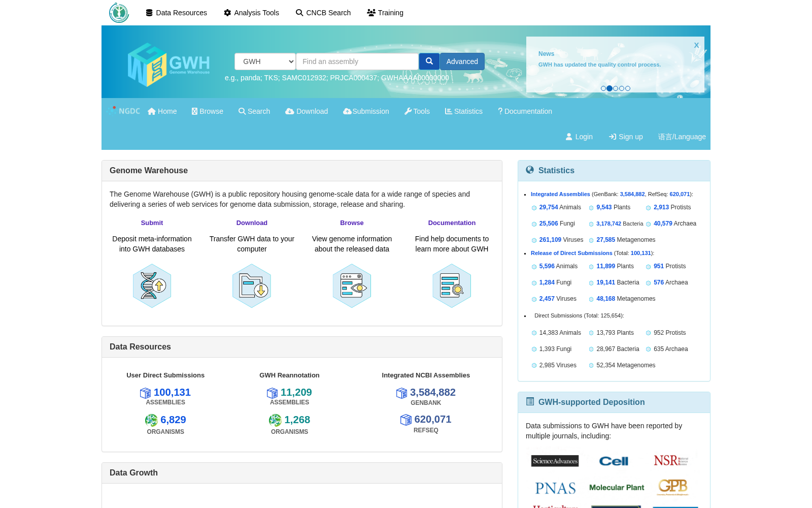Viewport: 812px width, 508px height.
Task: Click the Download folder hexagon icon
Action: [x=252, y=285]
